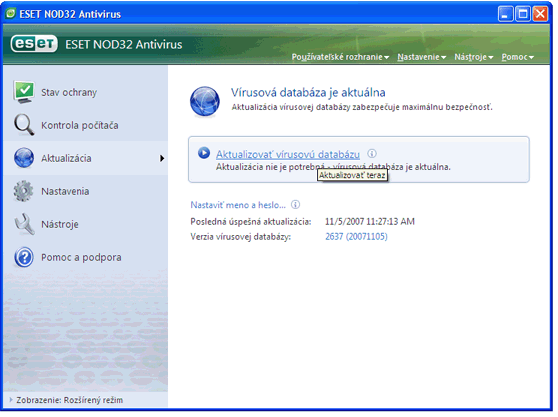Select Aktualizácia label in the sidebar
The height and width of the screenshot is (417, 558).
[66, 158]
